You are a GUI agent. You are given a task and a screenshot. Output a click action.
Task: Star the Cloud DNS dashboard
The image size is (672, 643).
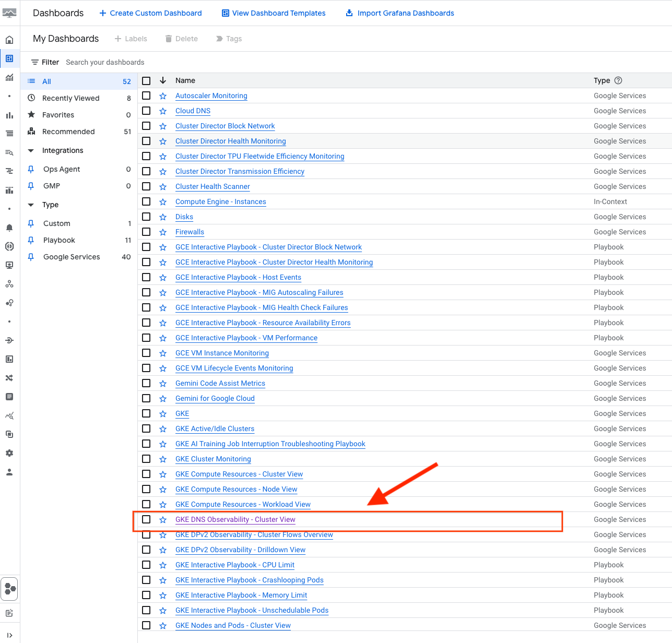pos(163,111)
